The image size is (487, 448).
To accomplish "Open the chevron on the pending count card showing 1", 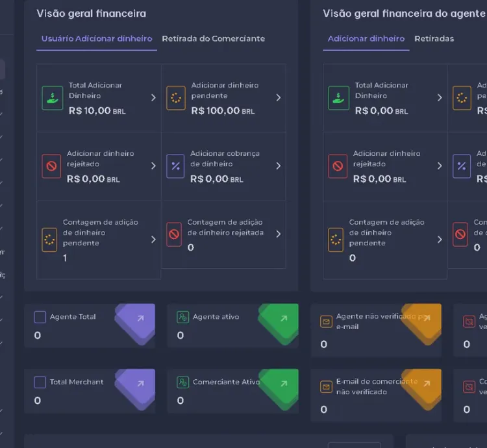I will pyautogui.click(x=153, y=240).
